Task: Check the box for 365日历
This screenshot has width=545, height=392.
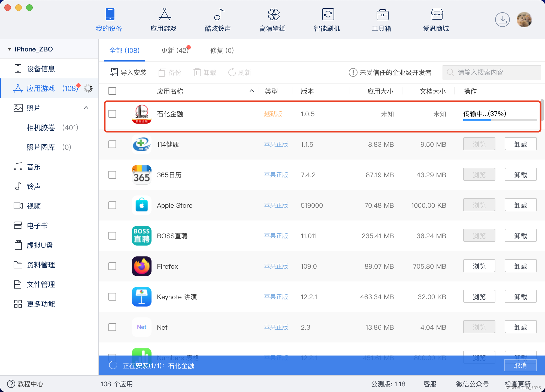Action: [112, 175]
